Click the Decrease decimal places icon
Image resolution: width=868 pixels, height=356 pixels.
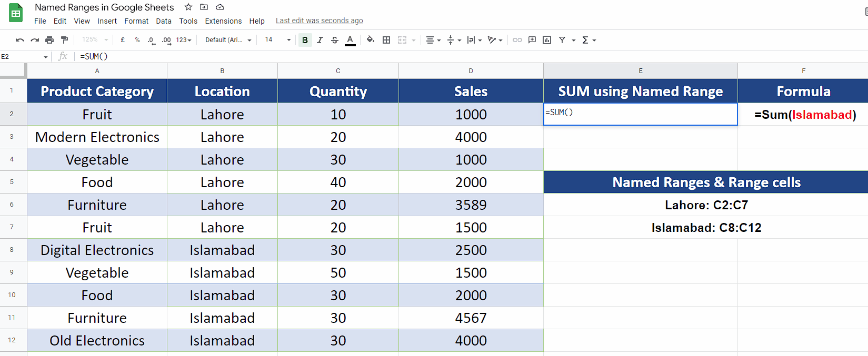tap(152, 40)
